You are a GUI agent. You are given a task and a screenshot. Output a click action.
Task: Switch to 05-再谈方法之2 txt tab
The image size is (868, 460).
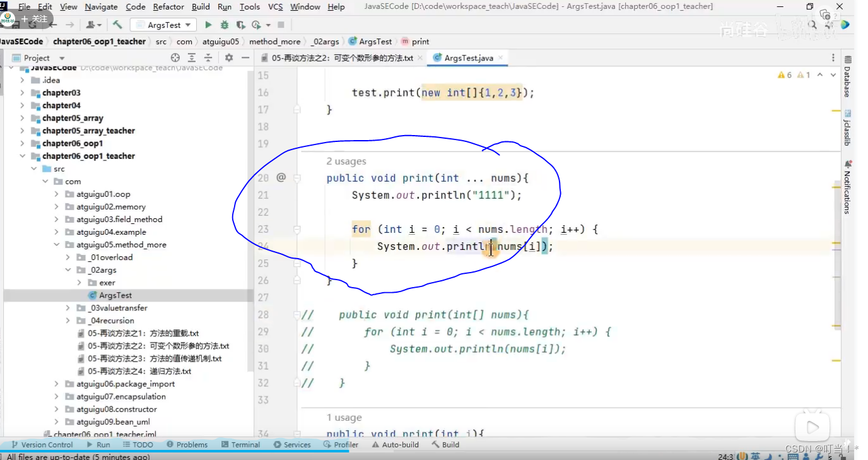[x=341, y=57]
